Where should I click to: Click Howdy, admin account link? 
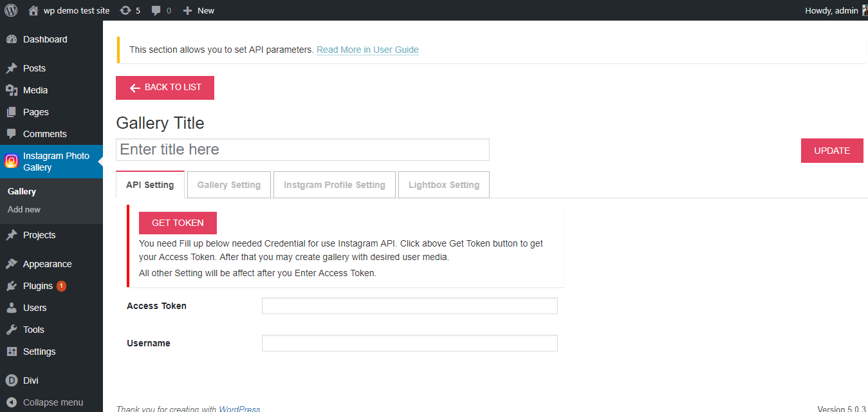click(x=831, y=10)
